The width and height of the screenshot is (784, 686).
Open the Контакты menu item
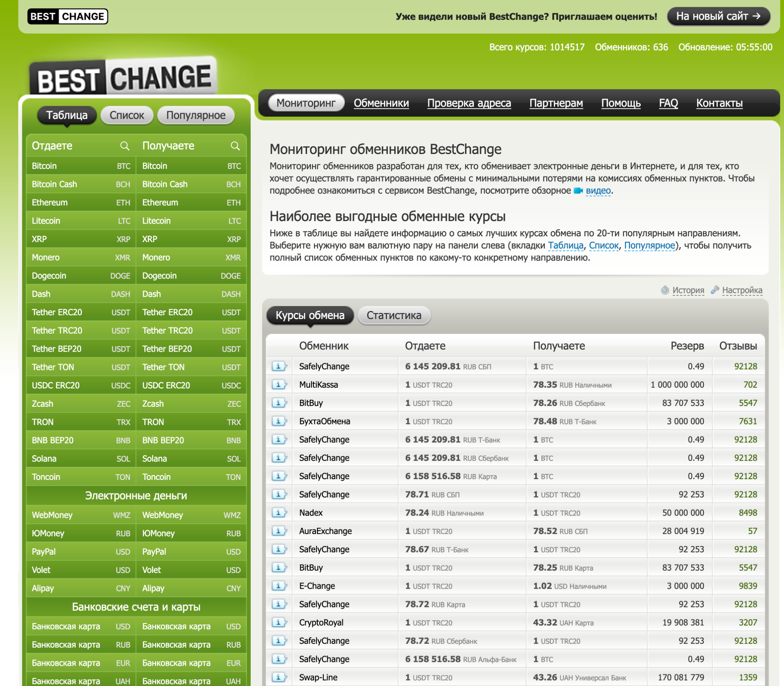pyautogui.click(x=719, y=103)
